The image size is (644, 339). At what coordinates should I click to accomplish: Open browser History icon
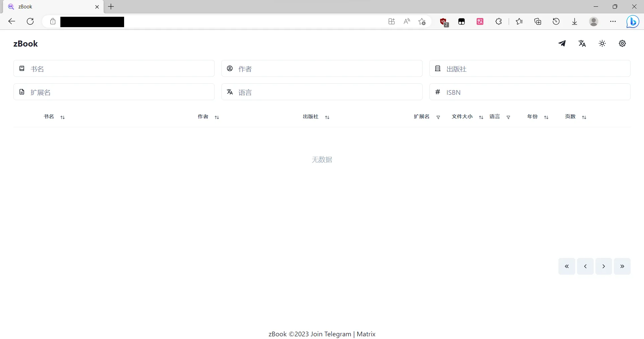556,21
